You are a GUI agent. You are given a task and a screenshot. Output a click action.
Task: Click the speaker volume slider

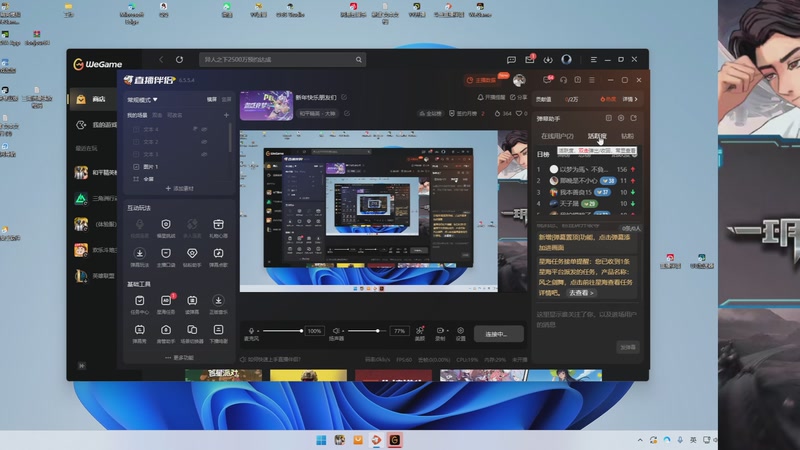[x=367, y=331]
